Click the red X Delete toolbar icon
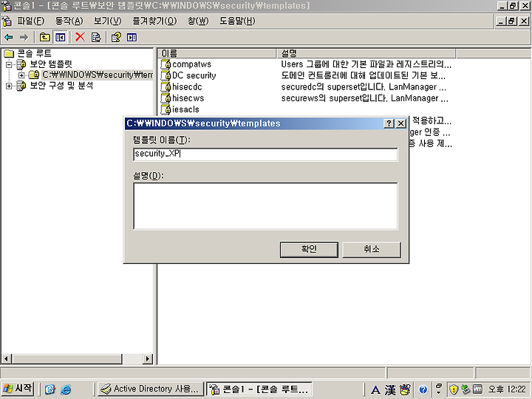Screen dimensions: 532x399 [x=80, y=37]
